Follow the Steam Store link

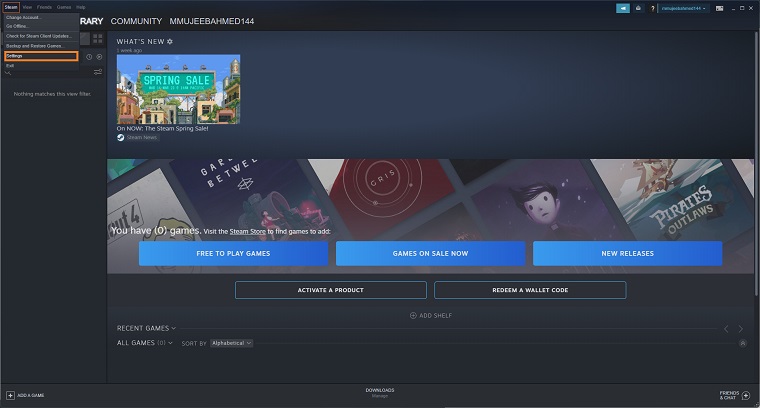coord(248,232)
